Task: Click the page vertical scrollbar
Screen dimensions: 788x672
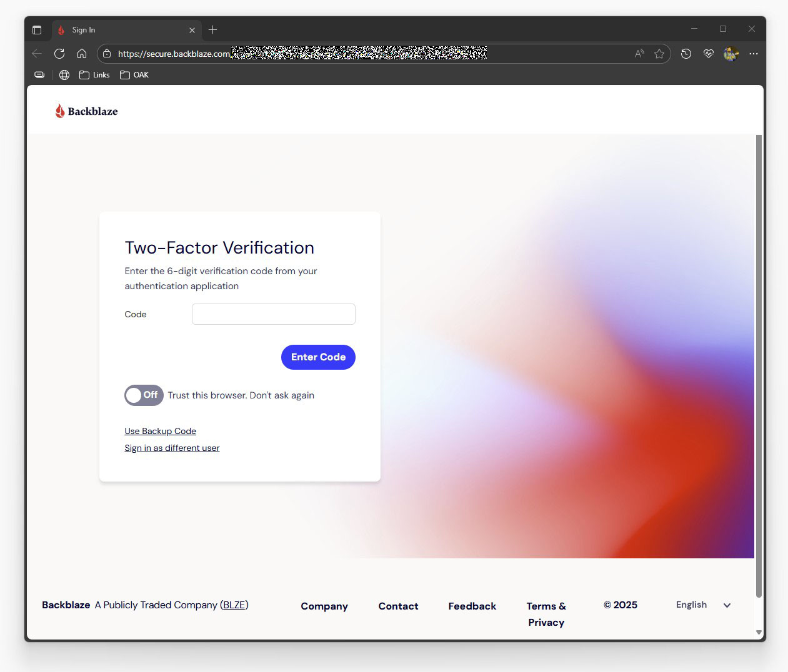Action: coord(759,362)
